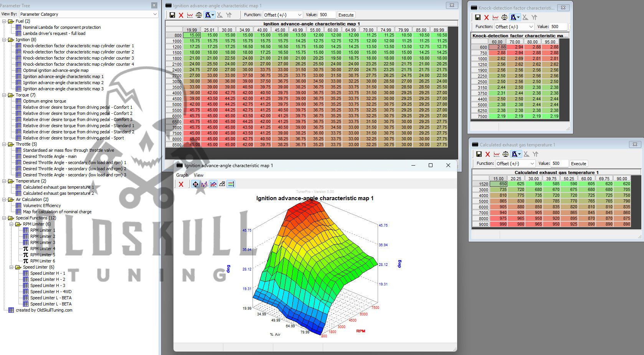
Task: Click the save icon in knock-detection window toolbar
Action: point(477,17)
